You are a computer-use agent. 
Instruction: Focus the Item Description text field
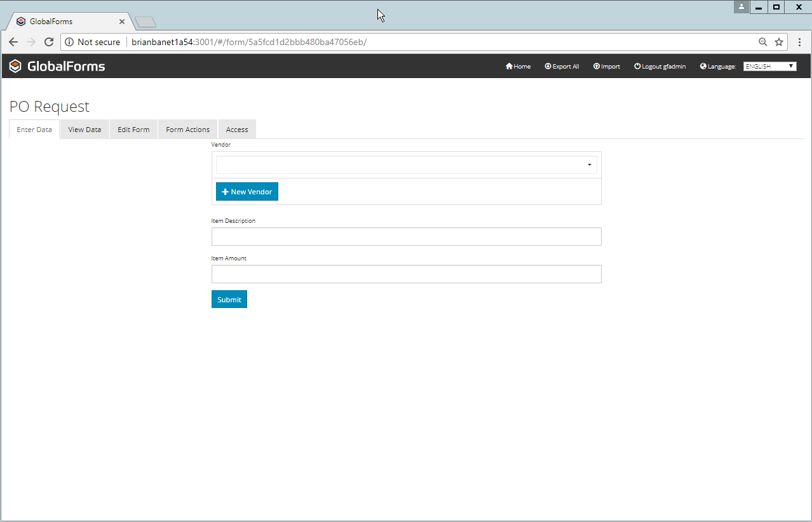point(406,237)
